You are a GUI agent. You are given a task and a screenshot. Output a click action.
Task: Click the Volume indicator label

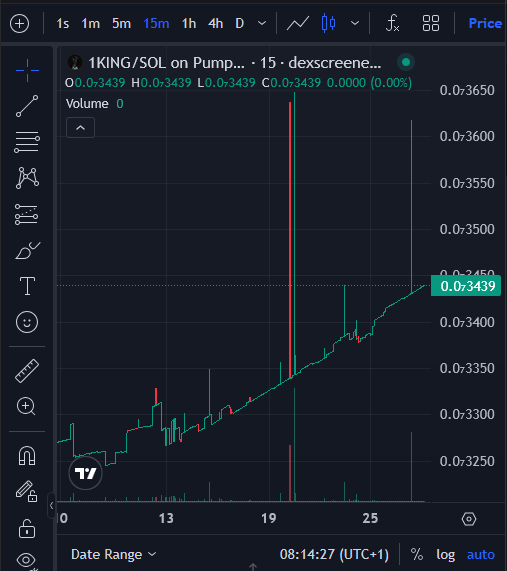pyautogui.click(x=87, y=104)
